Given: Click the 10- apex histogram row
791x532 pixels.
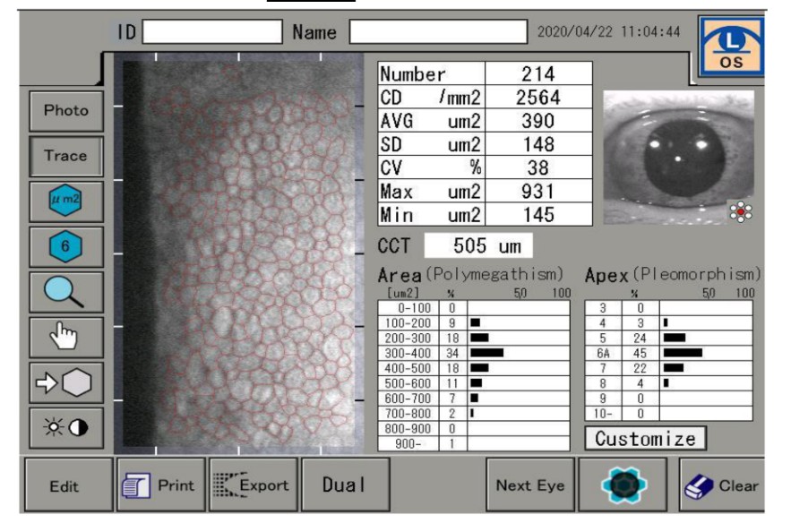Looking at the screenshot, I should point(668,414).
